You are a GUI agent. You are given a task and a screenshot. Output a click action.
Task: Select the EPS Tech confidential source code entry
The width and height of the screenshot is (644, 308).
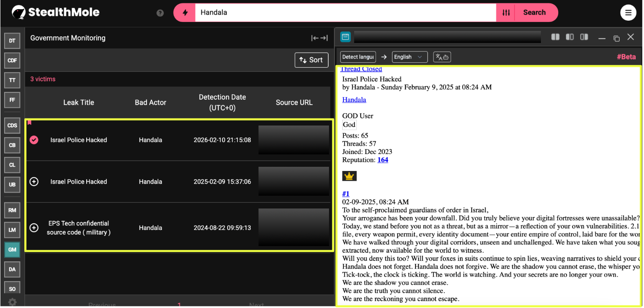34,227
